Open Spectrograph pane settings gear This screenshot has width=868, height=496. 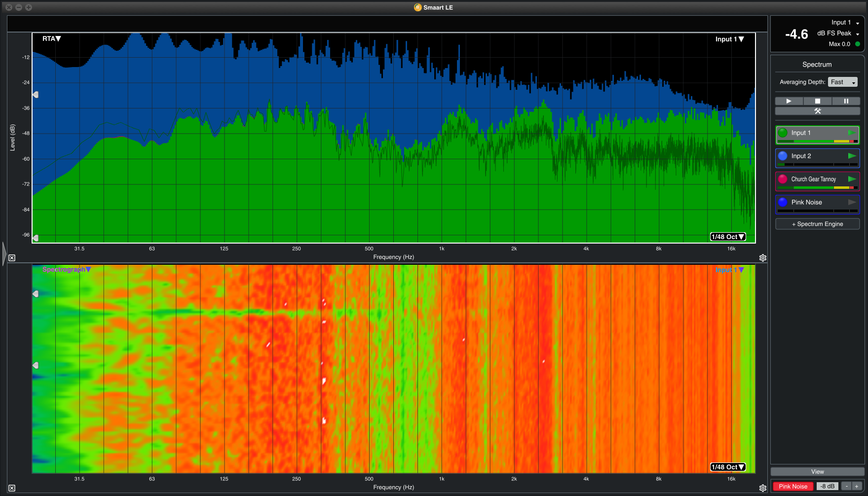(763, 488)
